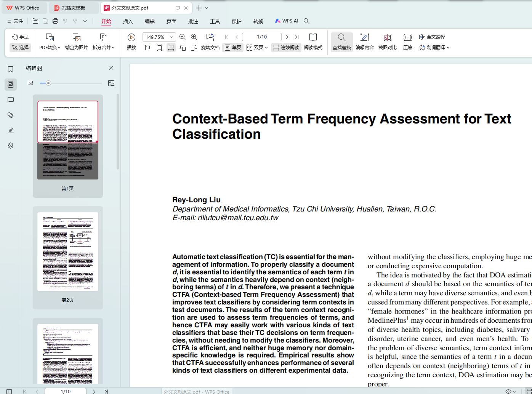The width and height of the screenshot is (532, 394).
Task: Open the eye view options in status bar
Action: click(510, 391)
